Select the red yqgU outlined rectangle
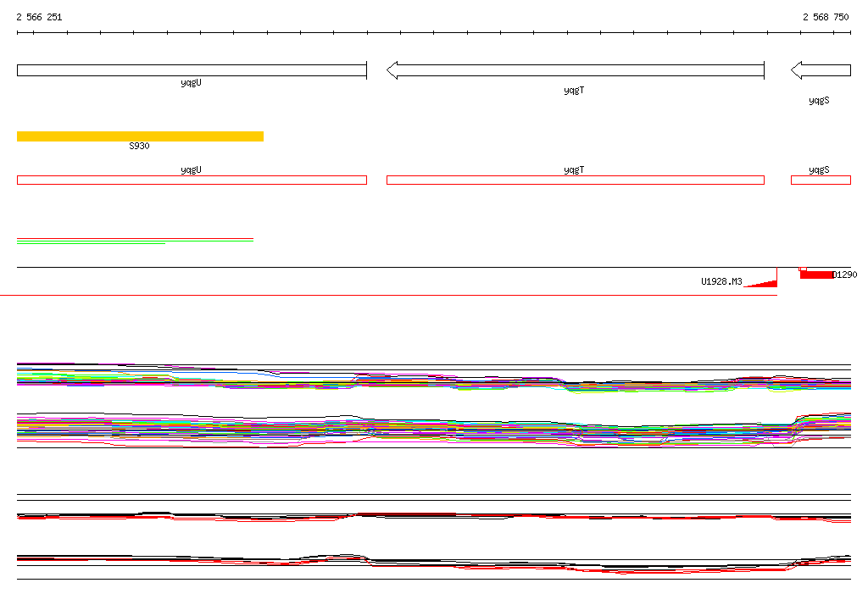The width and height of the screenshot is (868, 605). [x=192, y=180]
